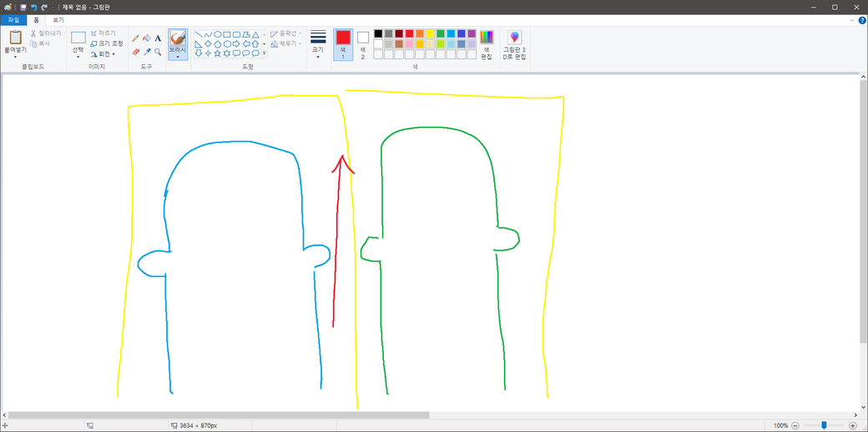Activate the Color picker eyedropper tool
Screen dimensions: 868x432
coord(147,52)
